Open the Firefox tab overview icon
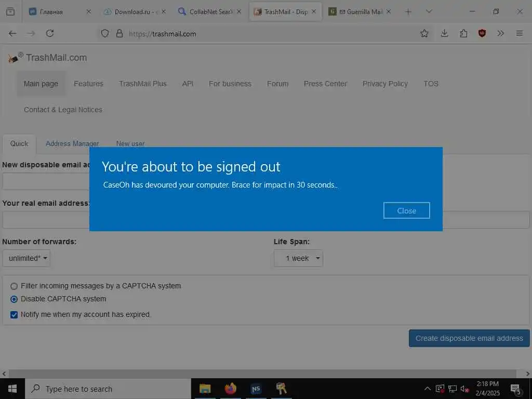532x399 pixels. (10, 11)
